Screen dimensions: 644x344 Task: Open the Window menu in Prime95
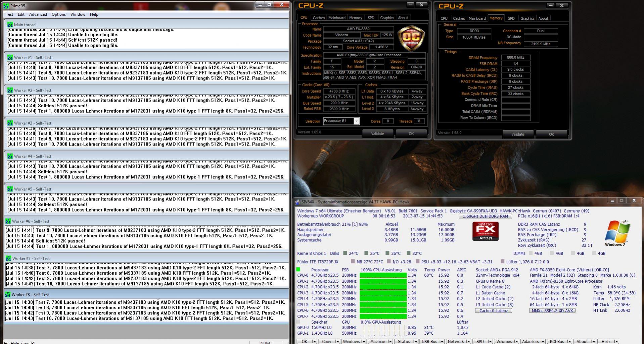(78, 14)
